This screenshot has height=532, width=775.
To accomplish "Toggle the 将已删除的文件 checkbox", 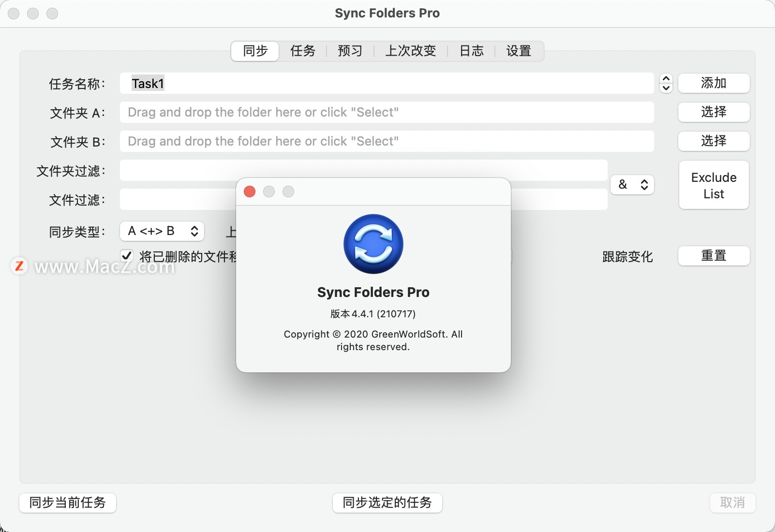I will [127, 255].
